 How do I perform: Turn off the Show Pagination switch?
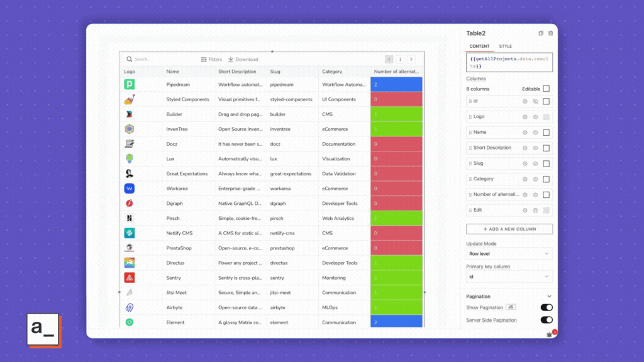[547, 307]
